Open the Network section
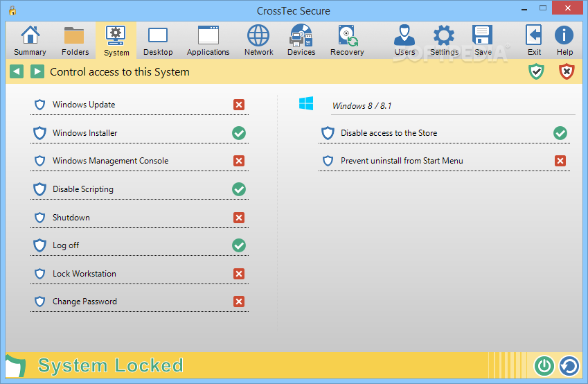 point(258,40)
